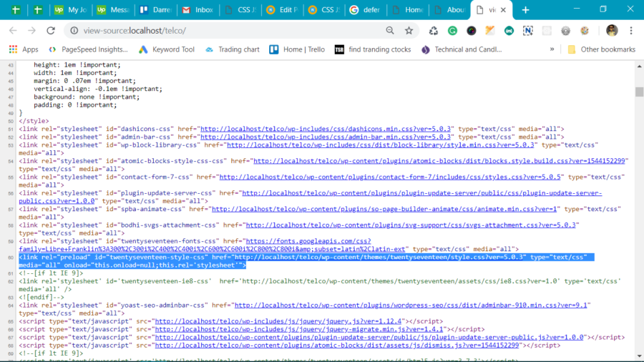Expand the hidden bookmarks overflow chevron
This screenshot has height=362, width=644.
point(552,49)
